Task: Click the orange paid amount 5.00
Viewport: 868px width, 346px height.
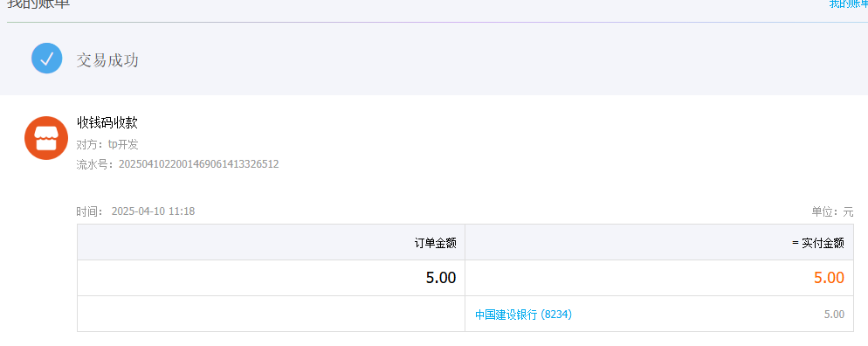Action: (829, 278)
